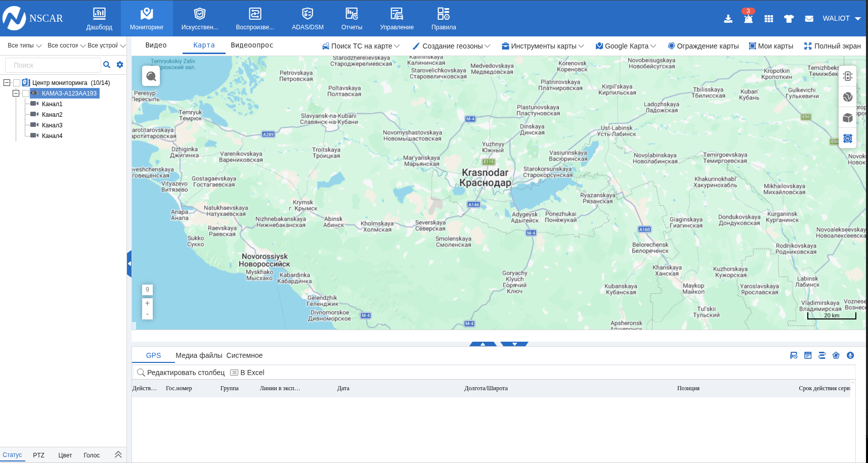Screen dimensions: 868x463
Task: Click the В Excel export button
Action: [x=247, y=373]
